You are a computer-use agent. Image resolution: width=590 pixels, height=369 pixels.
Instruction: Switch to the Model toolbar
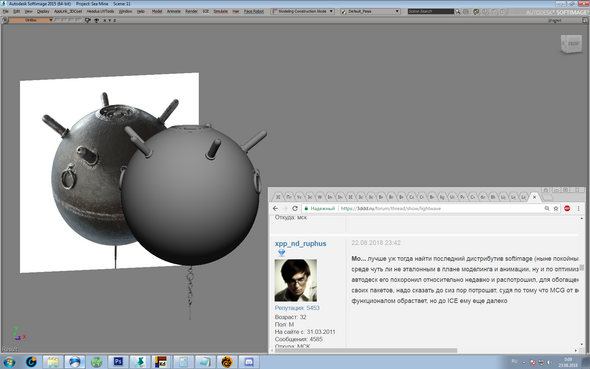[x=157, y=12]
